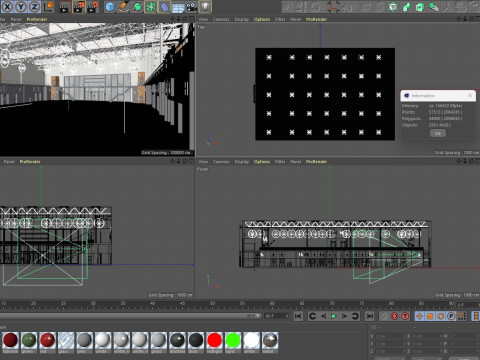Click the green hollow cube icon
Viewport: 480px width, 360px height.
(420, 7)
